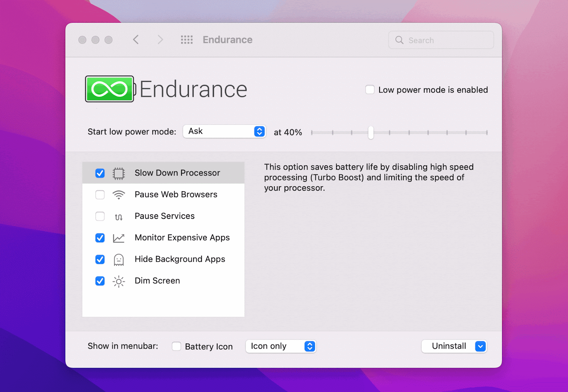
Task: Click the green Endurance infinity battery logo
Action: (x=110, y=89)
